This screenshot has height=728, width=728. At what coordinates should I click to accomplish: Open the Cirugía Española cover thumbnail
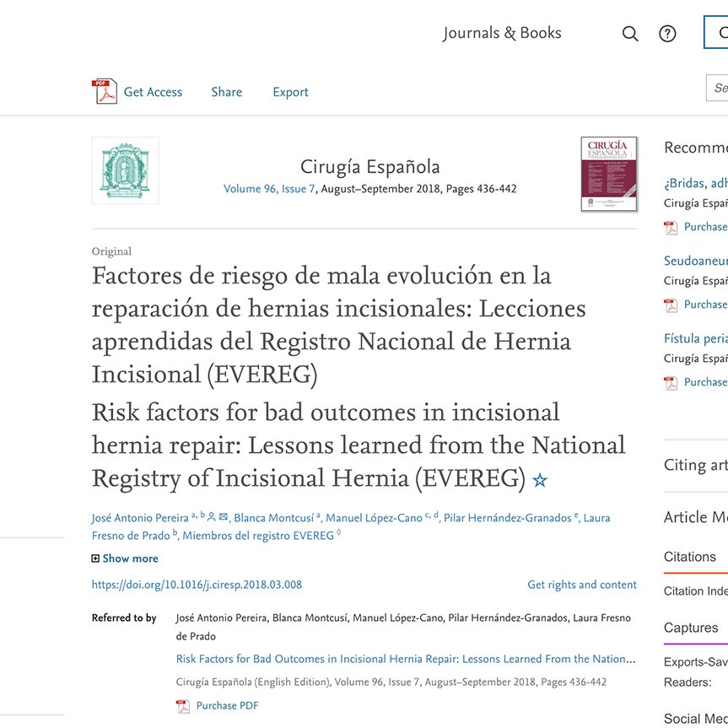[609, 174]
